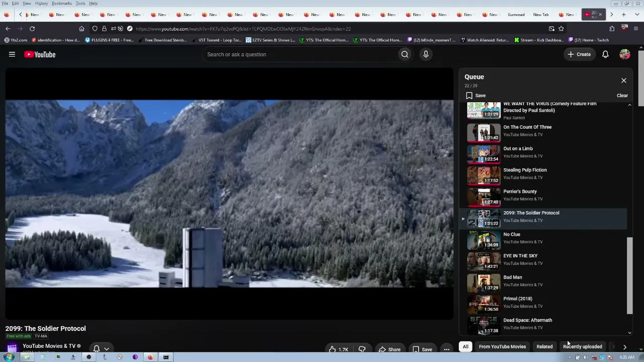Open the browser File menu
This screenshot has height=362, width=644.
pos(5,4)
